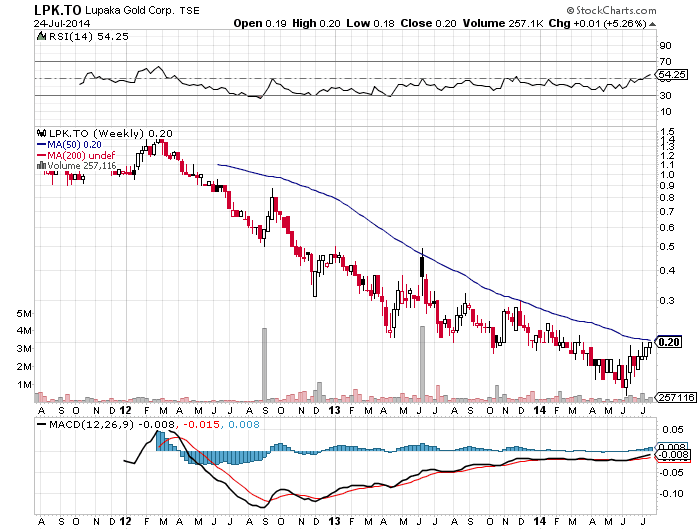Click the '0.05' MACD axis label
This screenshot has width=700, height=530.
tap(673, 430)
